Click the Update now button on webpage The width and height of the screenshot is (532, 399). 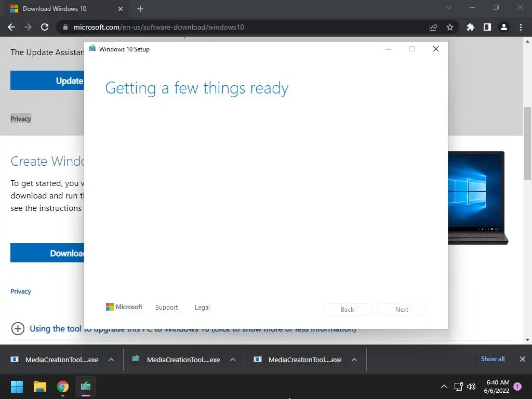coord(47,81)
